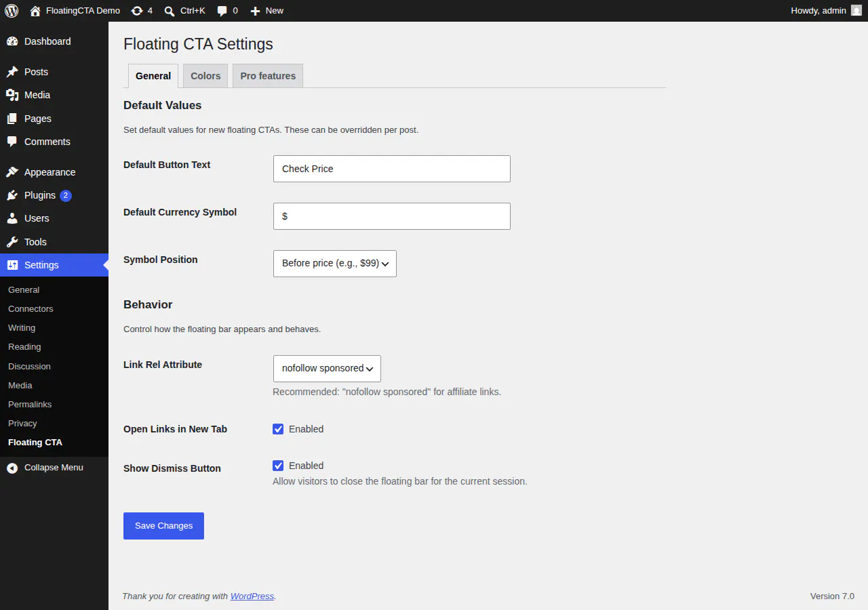This screenshot has height=610, width=868.
Task: Click the Default Values heading
Action: pos(163,106)
